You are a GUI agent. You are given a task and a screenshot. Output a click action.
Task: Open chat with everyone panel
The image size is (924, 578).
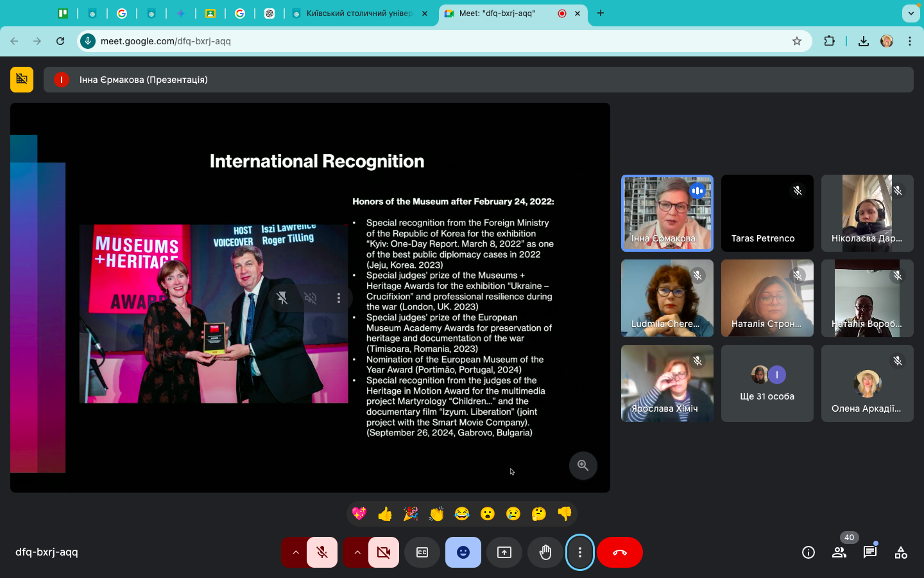870,552
